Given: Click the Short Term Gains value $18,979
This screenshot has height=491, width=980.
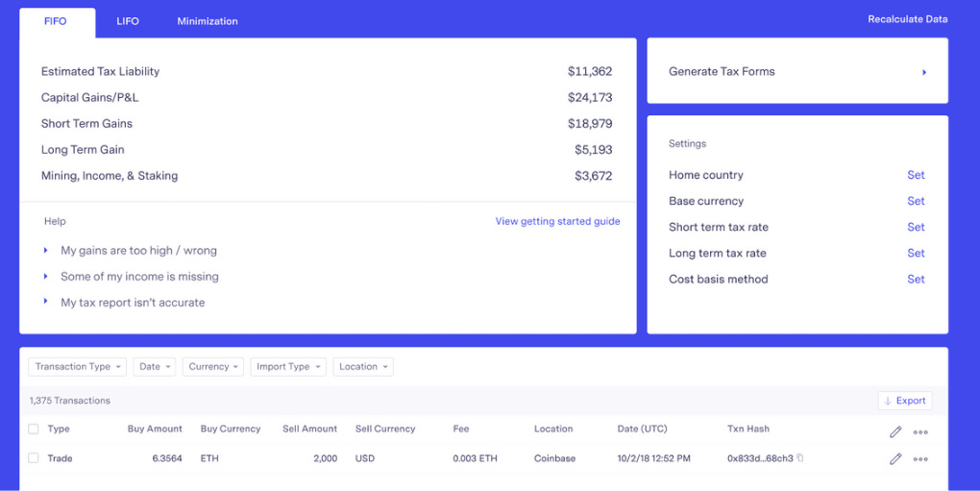Looking at the screenshot, I should point(590,124).
